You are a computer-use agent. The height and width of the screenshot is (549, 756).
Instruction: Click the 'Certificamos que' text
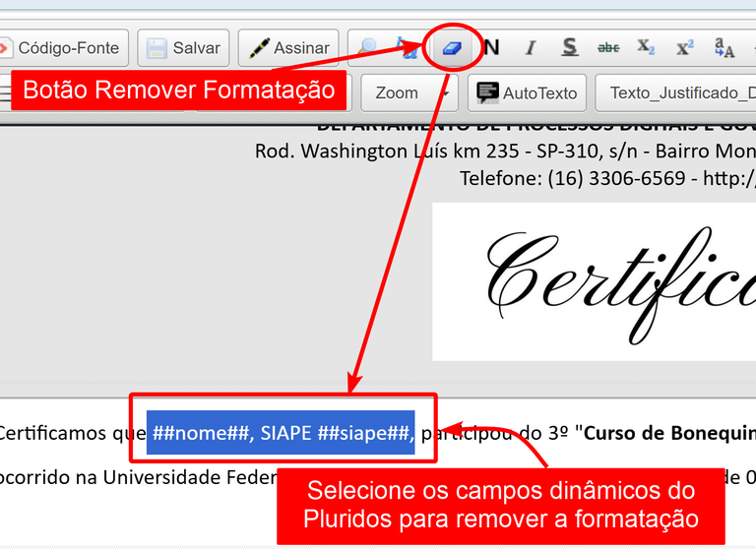72,433
